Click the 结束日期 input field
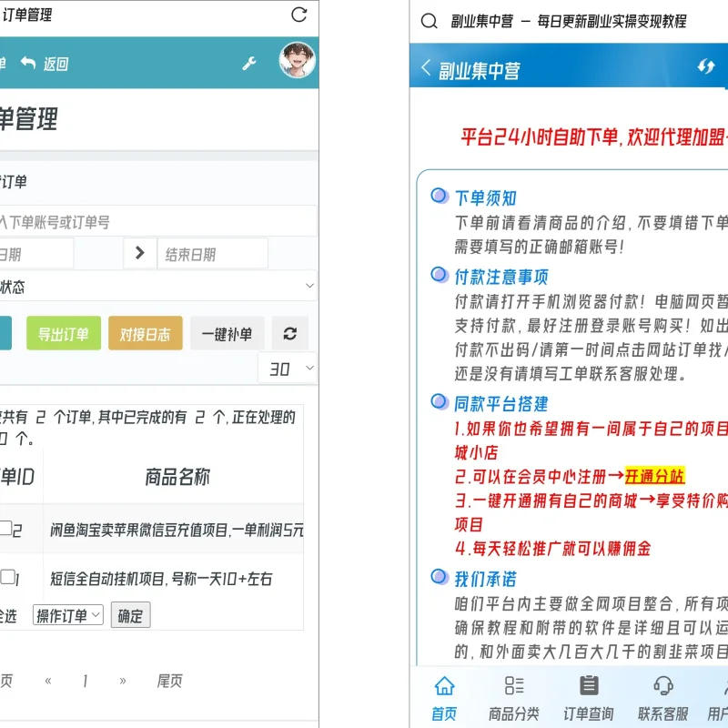This screenshot has width=728, height=728. (213, 254)
